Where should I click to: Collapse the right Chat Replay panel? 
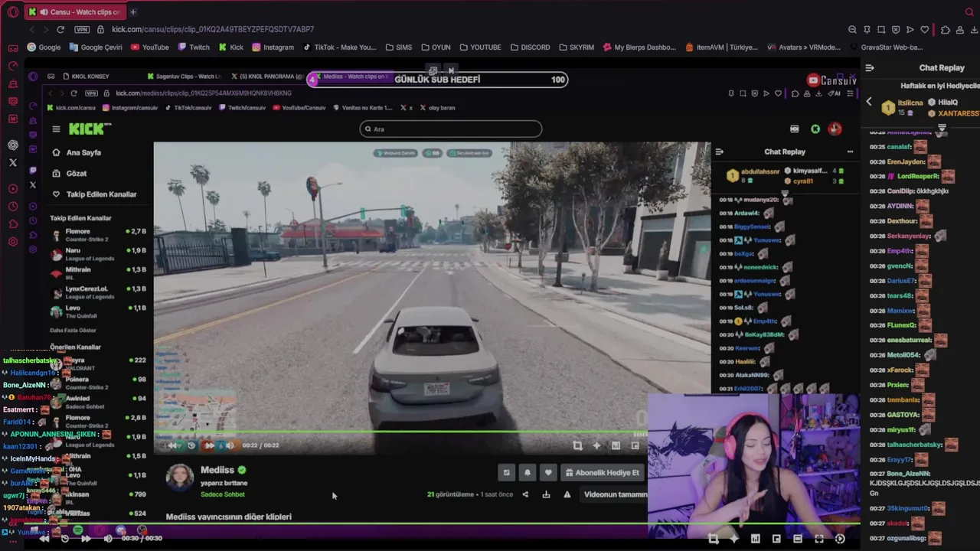[870, 67]
